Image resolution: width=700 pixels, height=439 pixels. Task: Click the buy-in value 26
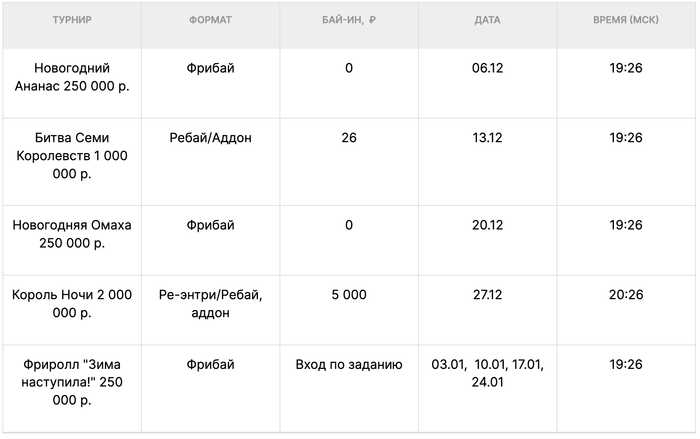[348, 138]
